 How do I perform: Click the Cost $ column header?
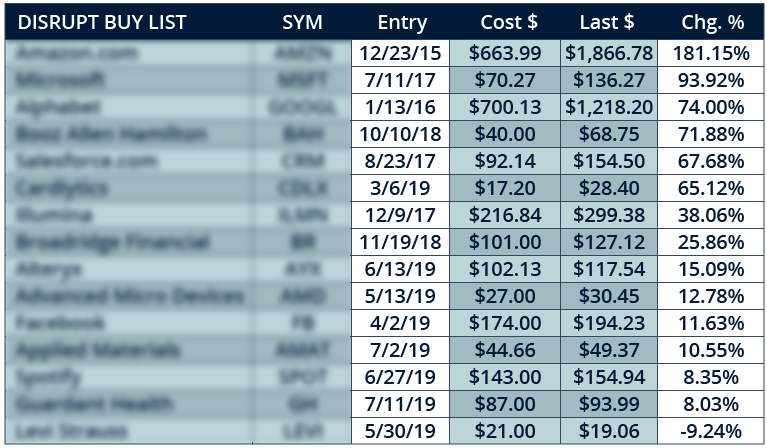pos(509,22)
